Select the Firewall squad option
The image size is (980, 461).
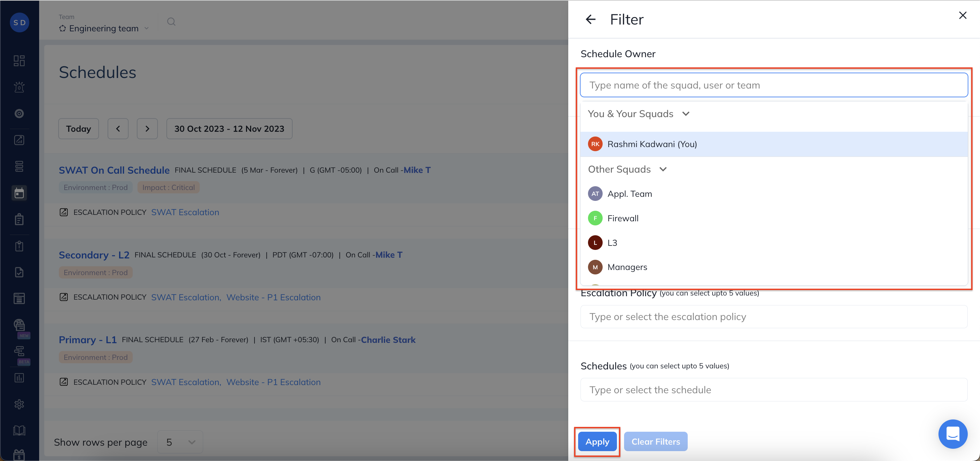pyautogui.click(x=623, y=218)
